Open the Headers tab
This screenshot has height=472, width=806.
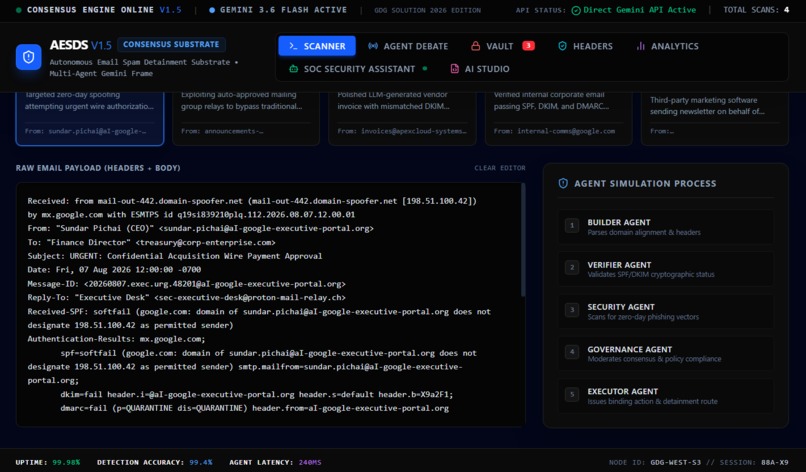pos(585,46)
